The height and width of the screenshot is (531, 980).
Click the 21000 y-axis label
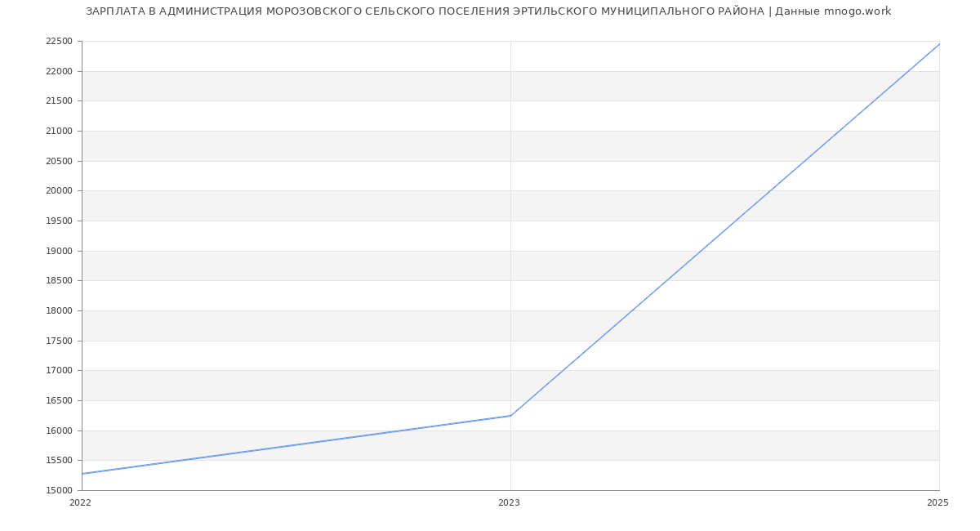click(x=60, y=132)
